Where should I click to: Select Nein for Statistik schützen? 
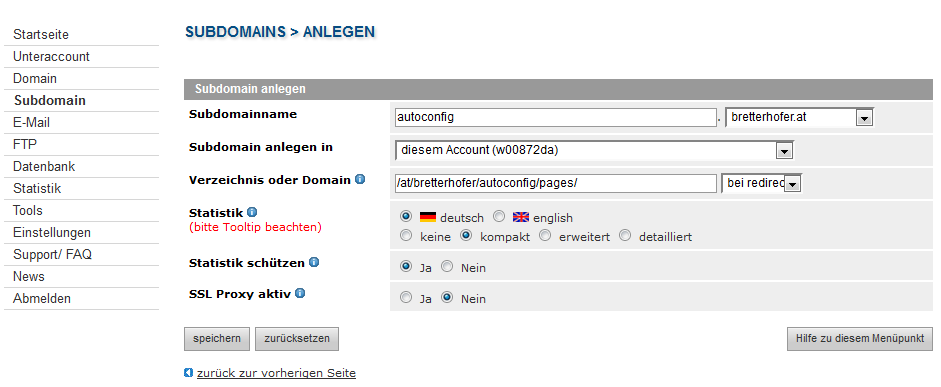[x=447, y=266]
